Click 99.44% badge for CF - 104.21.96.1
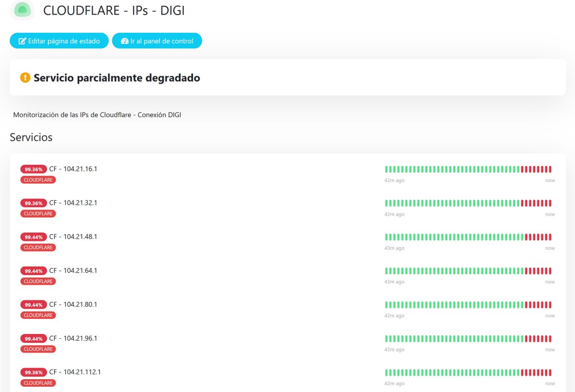The width and height of the screenshot is (575, 392). click(x=34, y=338)
